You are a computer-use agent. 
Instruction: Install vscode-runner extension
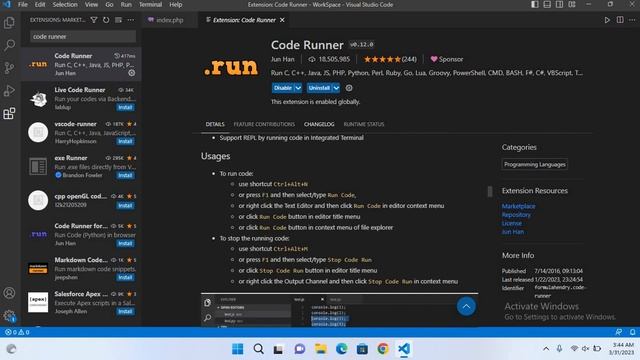click(125, 141)
